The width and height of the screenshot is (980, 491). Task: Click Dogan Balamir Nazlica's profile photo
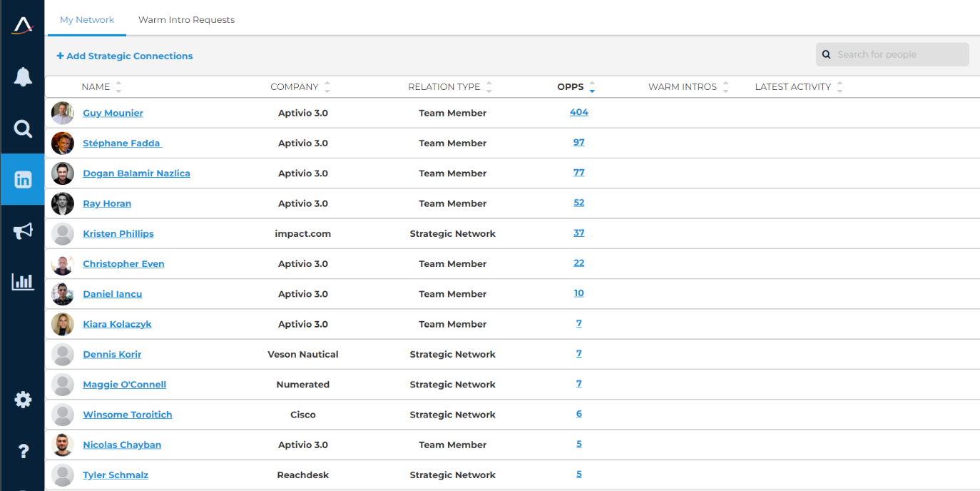pos(63,173)
